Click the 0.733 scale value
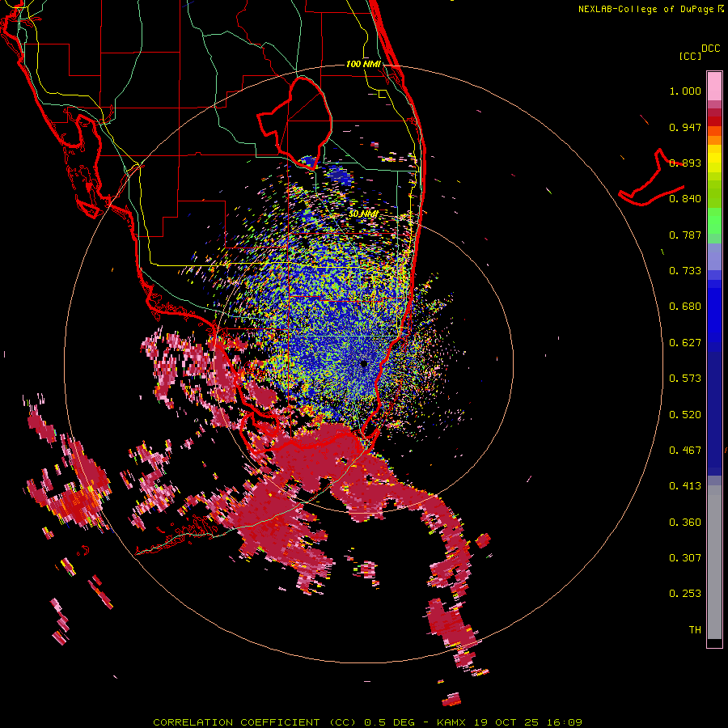Image resolution: width=728 pixels, height=728 pixels. [x=685, y=271]
